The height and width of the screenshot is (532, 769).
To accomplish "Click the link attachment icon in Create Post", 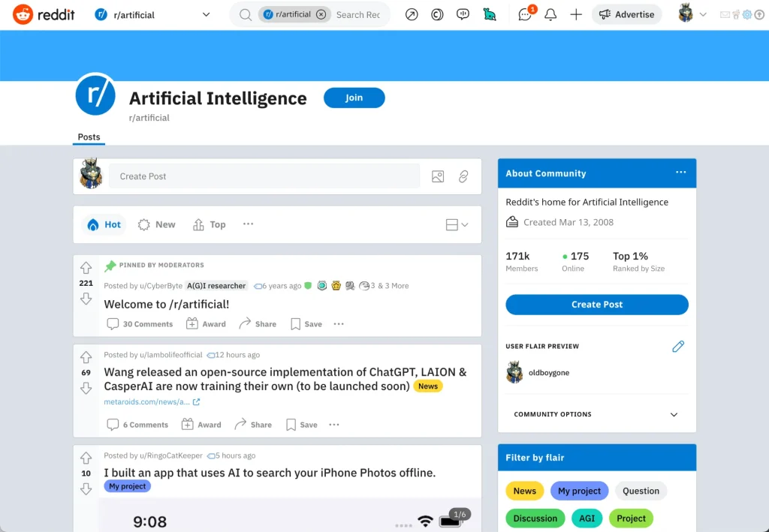I will (463, 176).
